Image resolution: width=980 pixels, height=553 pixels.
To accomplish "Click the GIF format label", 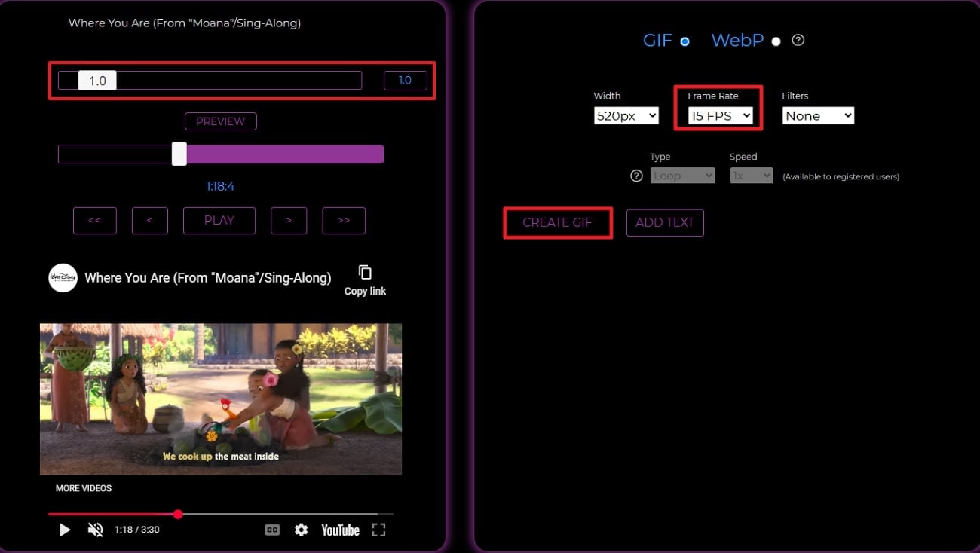I will 657,41.
